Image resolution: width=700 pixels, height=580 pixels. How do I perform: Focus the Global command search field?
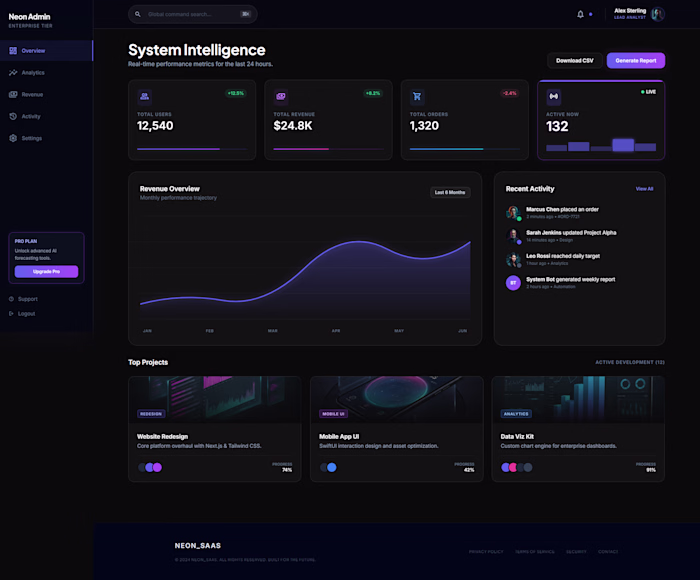[192, 14]
